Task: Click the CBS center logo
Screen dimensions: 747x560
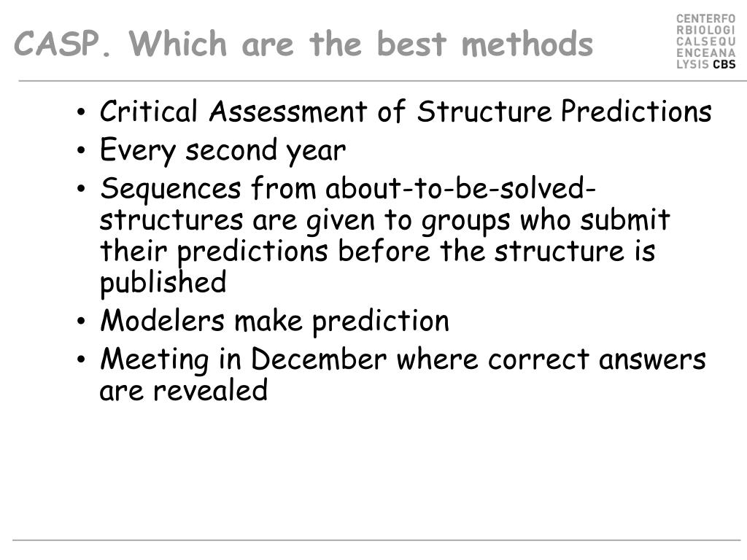Action: click(x=705, y=42)
